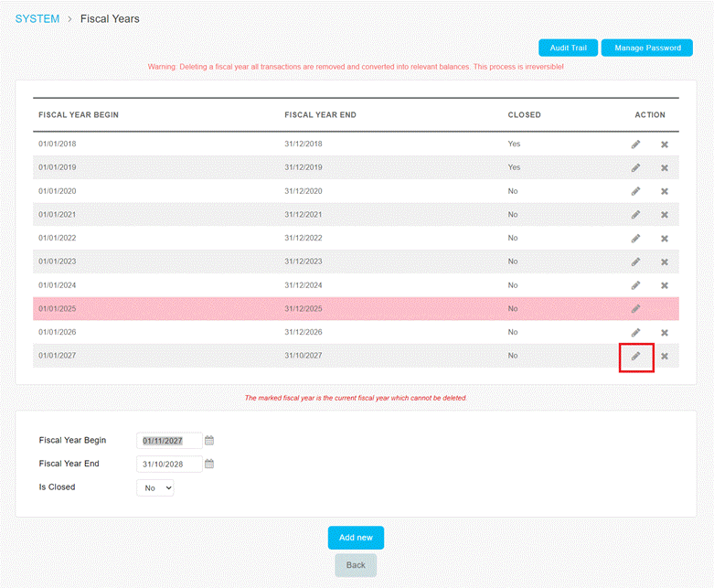Edit the 01/01/2018 fiscal year row
The image size is (714, 588).
tap(635, 144)
